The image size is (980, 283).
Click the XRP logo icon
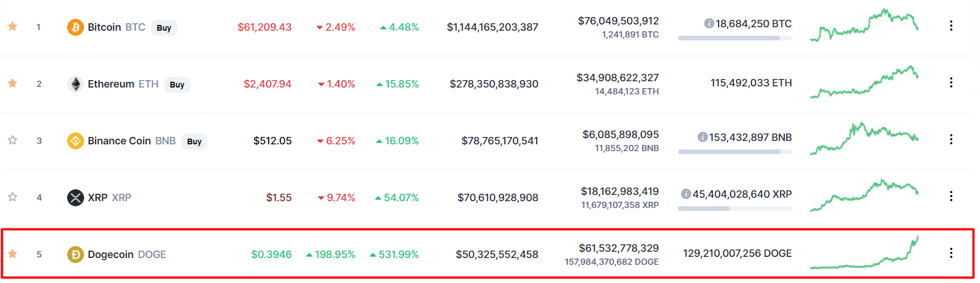76,197
